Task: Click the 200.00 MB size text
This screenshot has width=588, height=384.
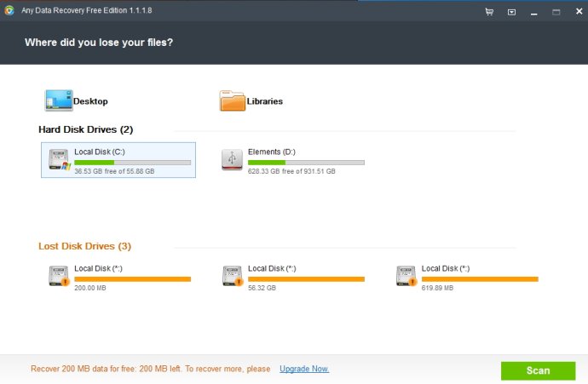Action: pyautogui.click(x=90, y=288)
